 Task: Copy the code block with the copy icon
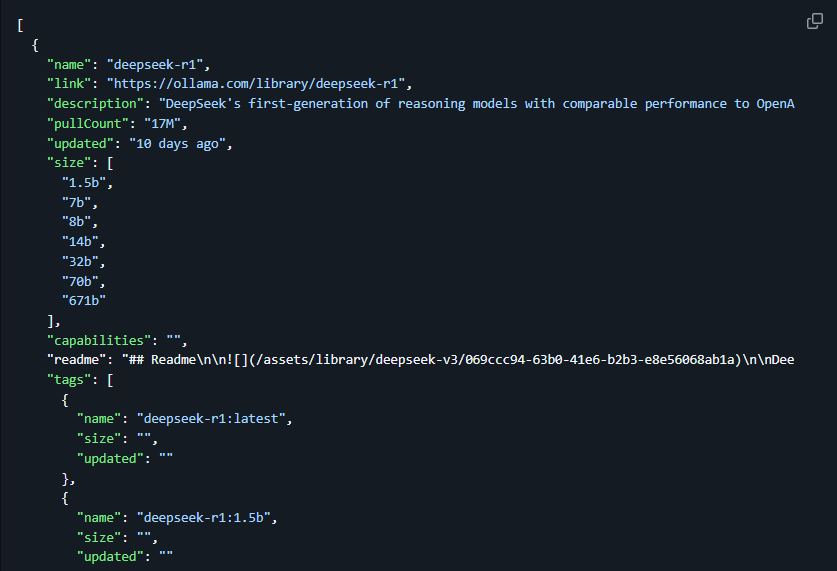815,21
